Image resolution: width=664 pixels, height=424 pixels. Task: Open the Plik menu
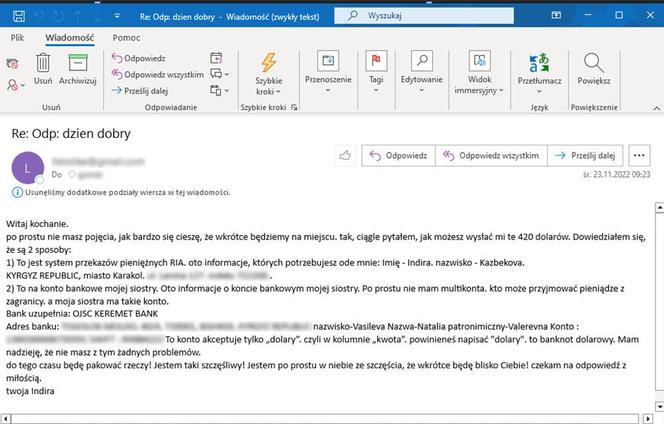point(17,38)
